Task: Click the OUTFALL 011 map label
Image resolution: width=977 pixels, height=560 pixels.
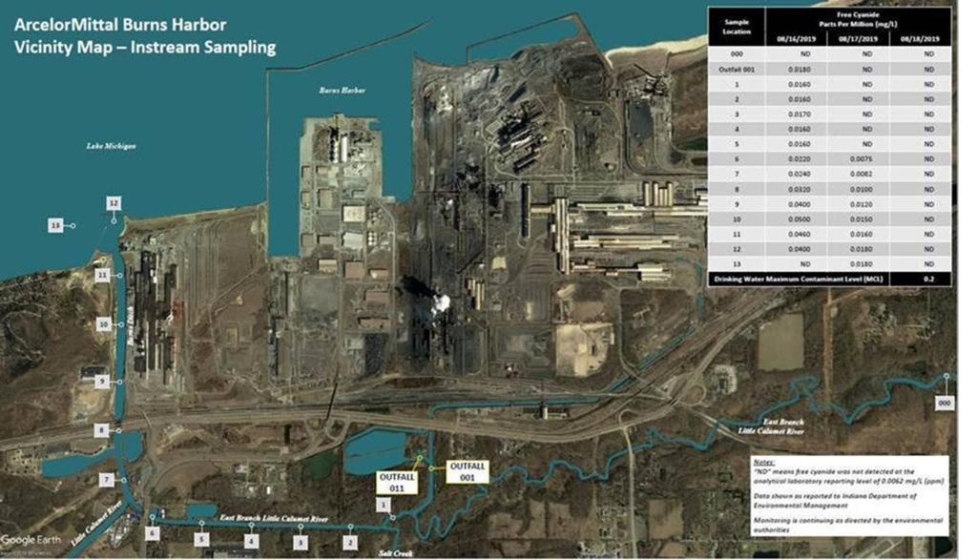Action: [x=397, y=483]
